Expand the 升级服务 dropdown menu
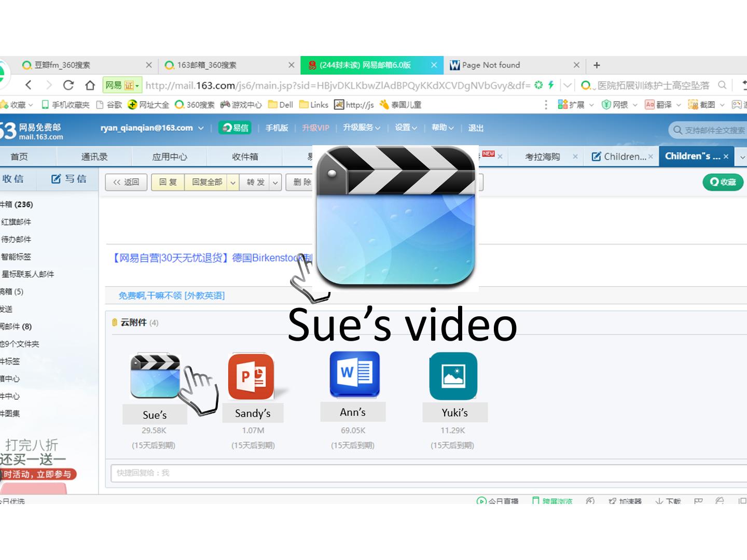This screenshot has width=747, height=560. pyautogui.click(x=378, y=128)
